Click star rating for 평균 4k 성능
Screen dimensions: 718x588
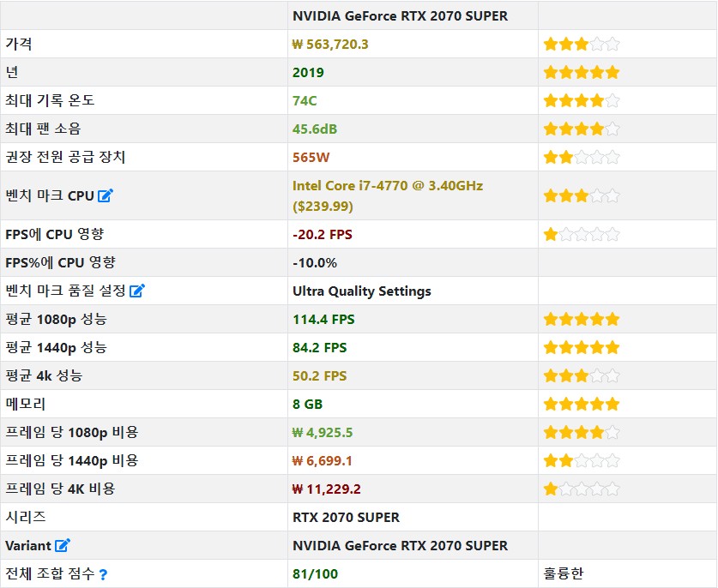[582, 375]
